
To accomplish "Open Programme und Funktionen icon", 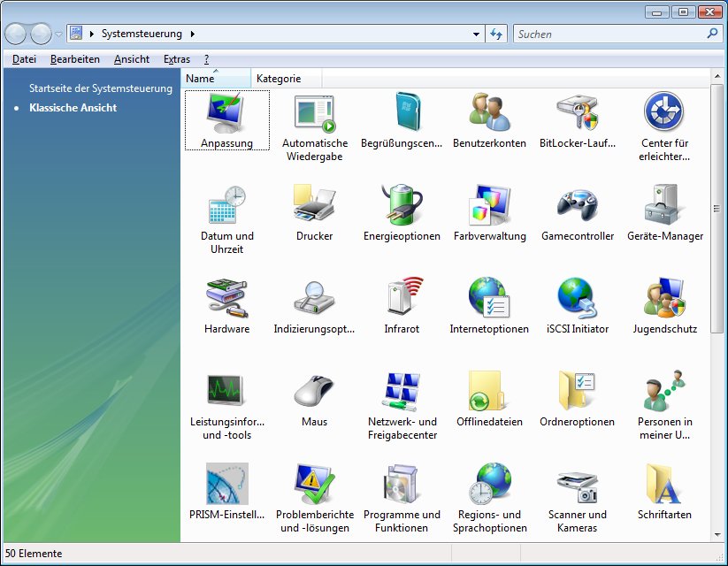I will pyautogui.click(x=402, y=485).
